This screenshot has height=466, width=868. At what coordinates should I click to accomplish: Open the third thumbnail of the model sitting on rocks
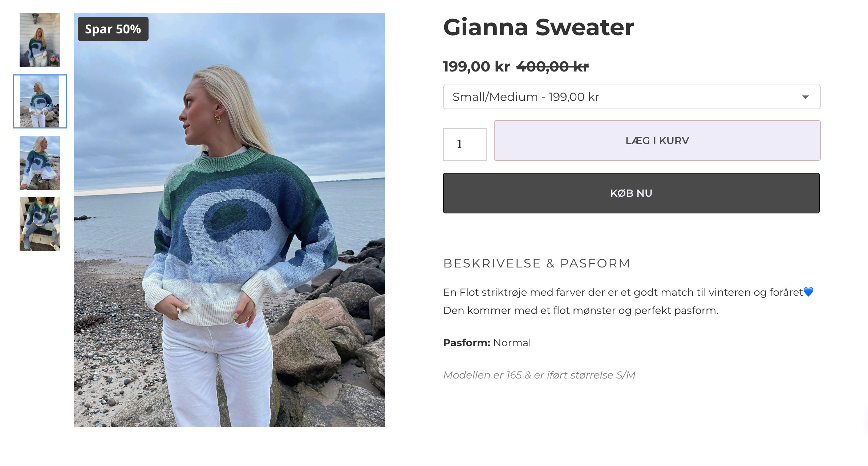pyautogui.click(x=40, y=163)
